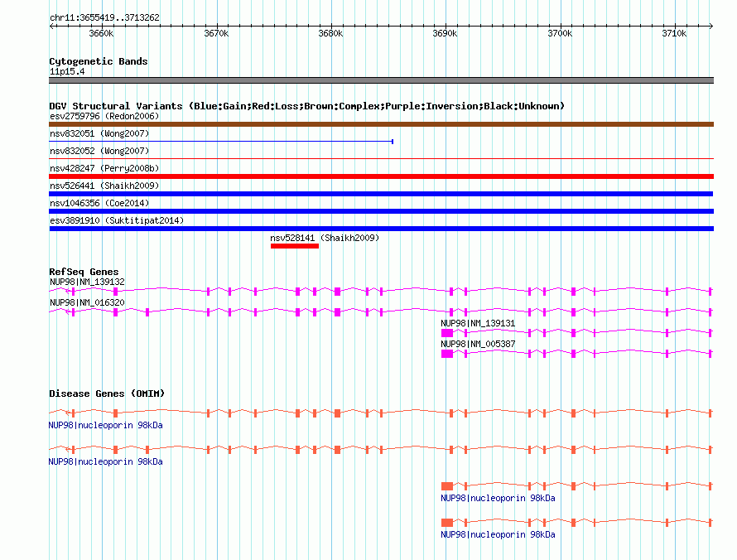This screenshot has height=560, width=737.
Task: Click the nsv1046356 (Coe2014) label
Action: [x=99, y=203]
